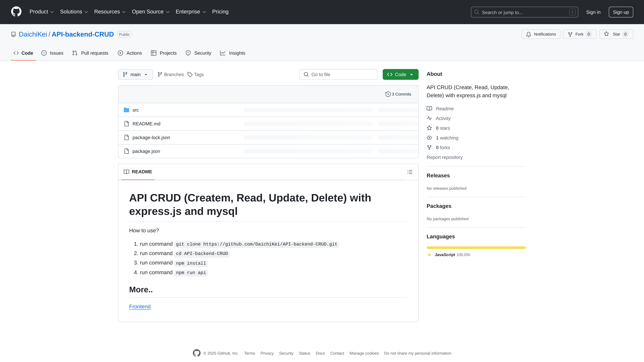This screenshot has height=362, width=644.
Task: Switch to the Issues tab
Action: tap(52, 53)
